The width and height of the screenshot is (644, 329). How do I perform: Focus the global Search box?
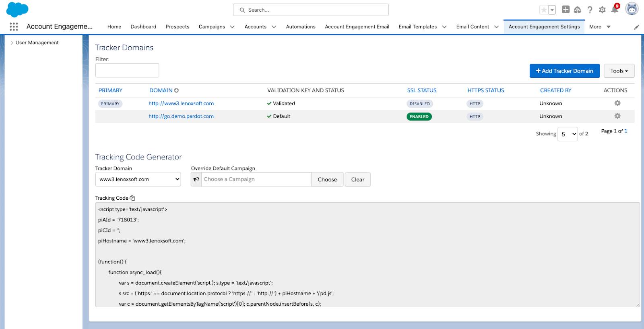pyautogui.click(x=311, y=10)
